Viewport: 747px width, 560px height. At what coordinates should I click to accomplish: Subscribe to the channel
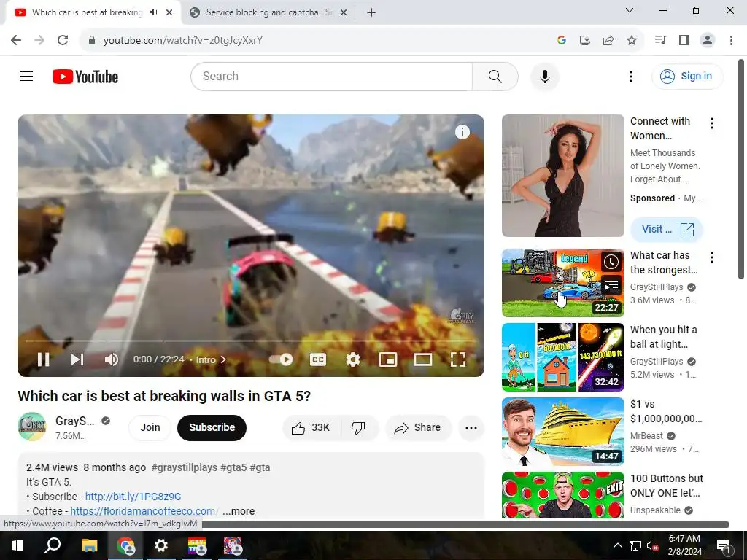coord(212,427)
